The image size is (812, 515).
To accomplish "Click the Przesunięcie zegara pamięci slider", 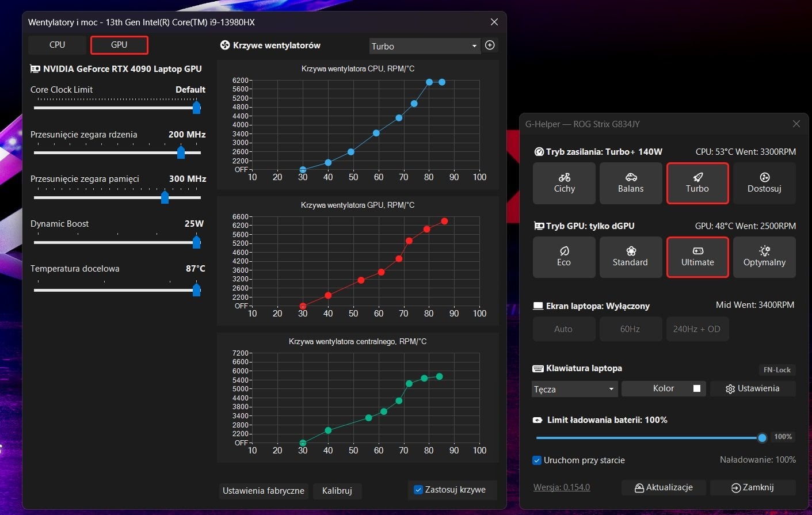I will coord(117,197).
